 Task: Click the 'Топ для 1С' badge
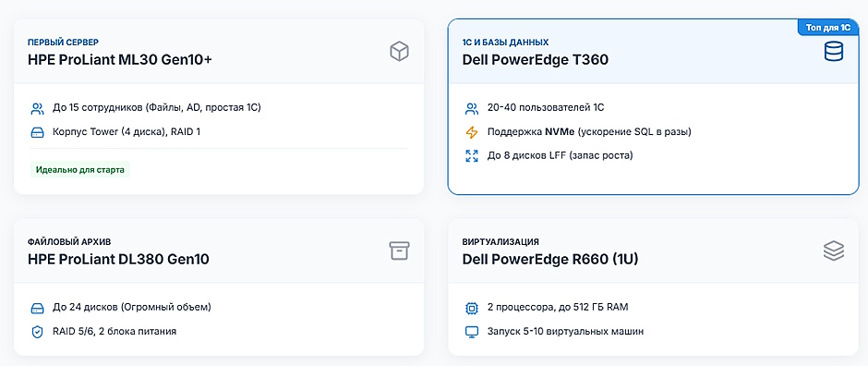828,27
